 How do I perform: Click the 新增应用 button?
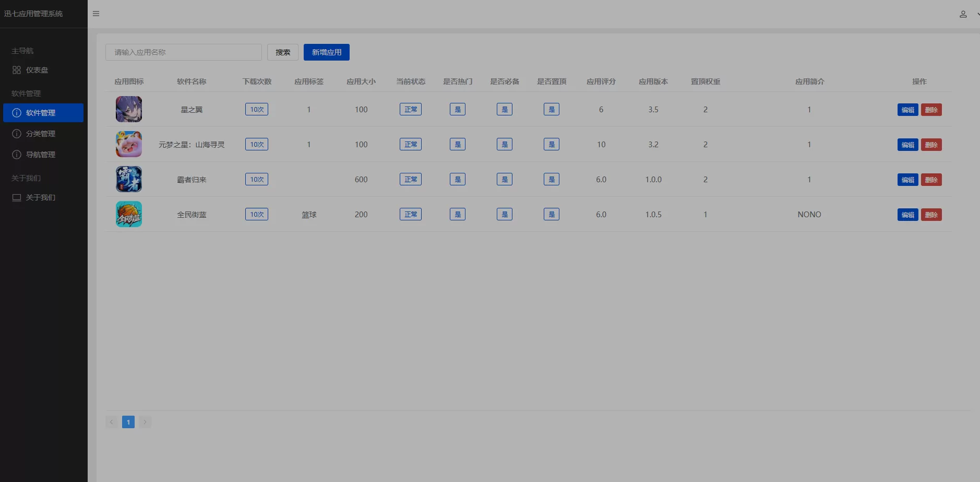tap(327, 52)
